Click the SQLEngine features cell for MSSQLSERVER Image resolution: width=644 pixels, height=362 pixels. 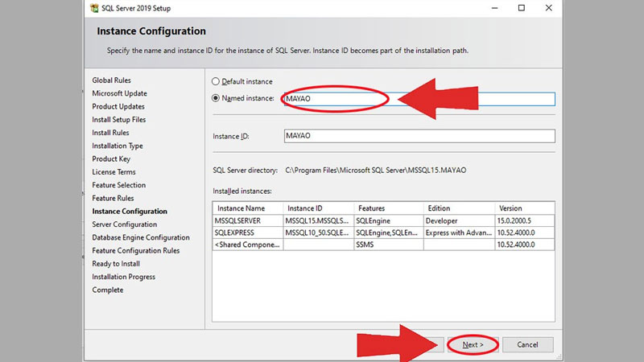(389, 220)
